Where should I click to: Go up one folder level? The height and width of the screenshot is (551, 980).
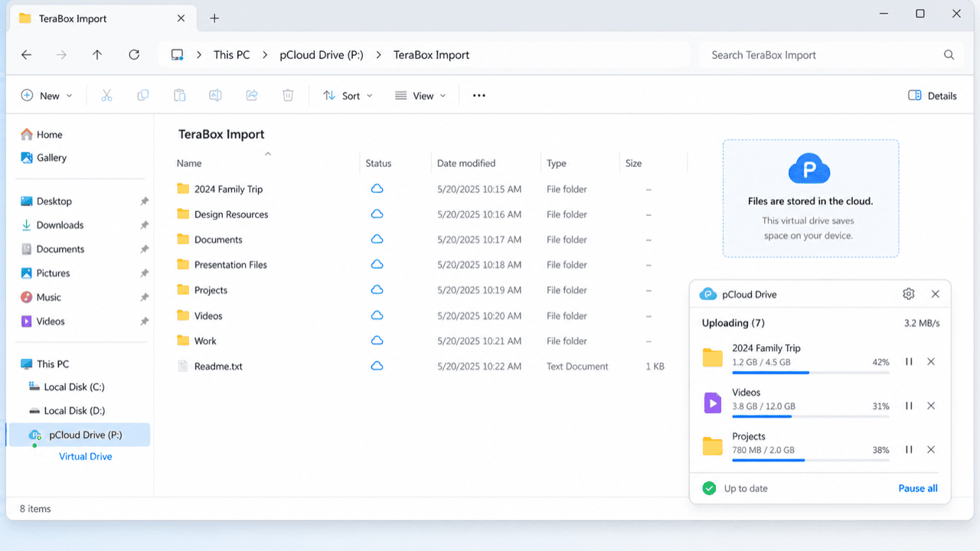coord(97,55)
